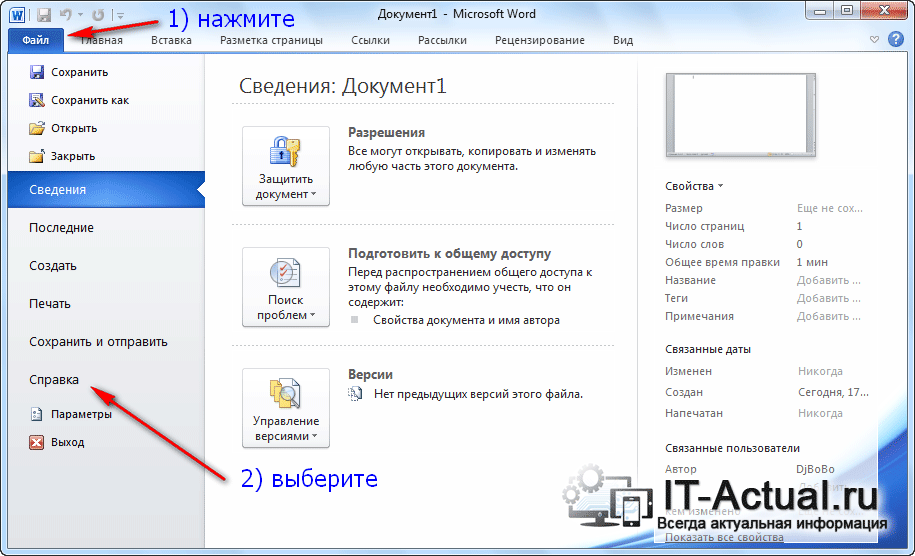Click the Параметры options icon
Image resolution: width=915 pixels, height=556 pixels.
[36, 414]
